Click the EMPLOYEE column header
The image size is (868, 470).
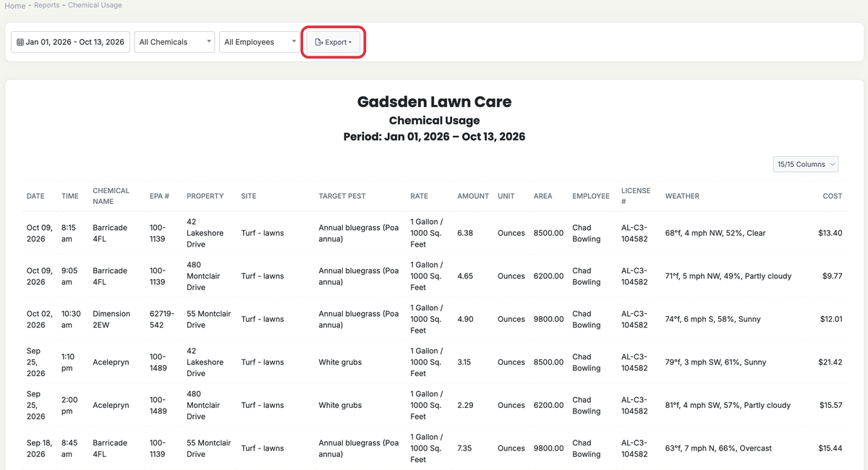point(591,196)
